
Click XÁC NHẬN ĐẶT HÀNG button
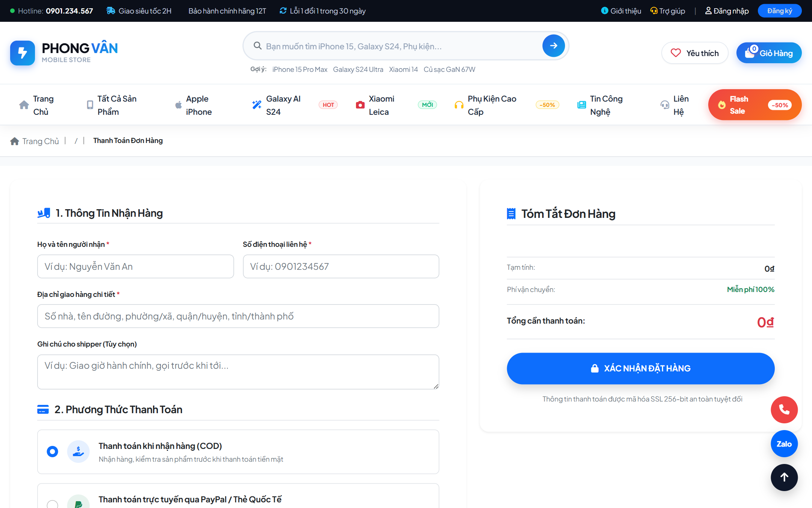click(x=641, y=368)
